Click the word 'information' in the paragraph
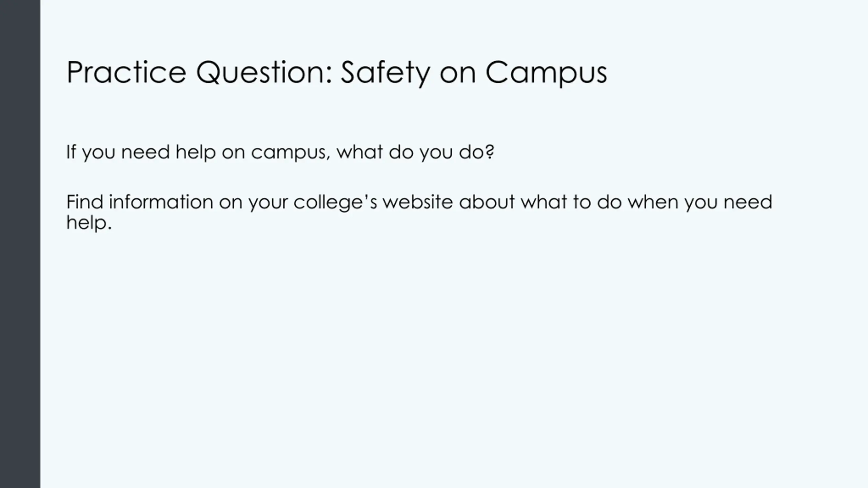The image size is (868, 488). (x=161, y=202)
